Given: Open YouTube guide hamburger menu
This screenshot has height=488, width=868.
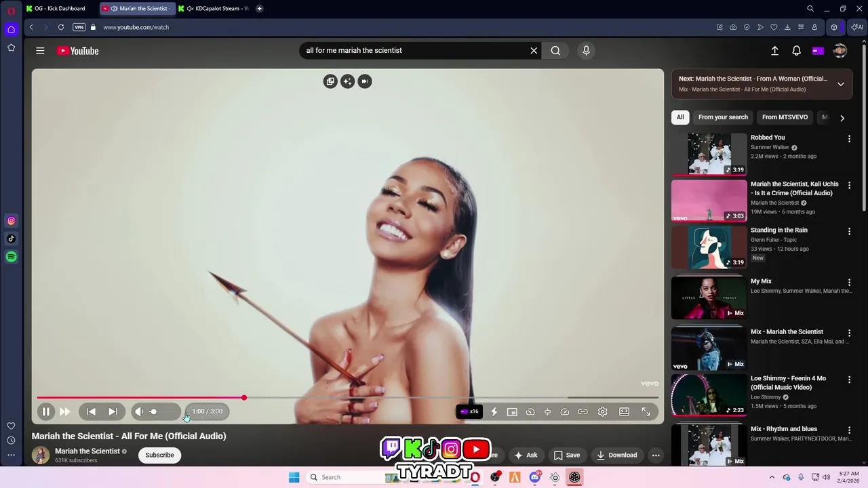Looking at the screenshot, I should [x=40, y=51].
